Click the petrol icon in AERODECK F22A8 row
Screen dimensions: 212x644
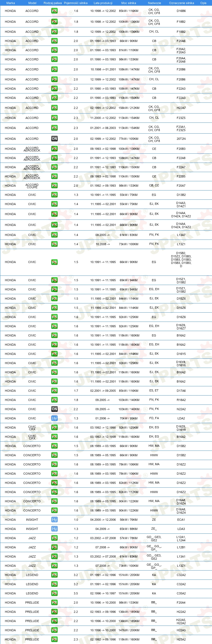coord(54,158)
